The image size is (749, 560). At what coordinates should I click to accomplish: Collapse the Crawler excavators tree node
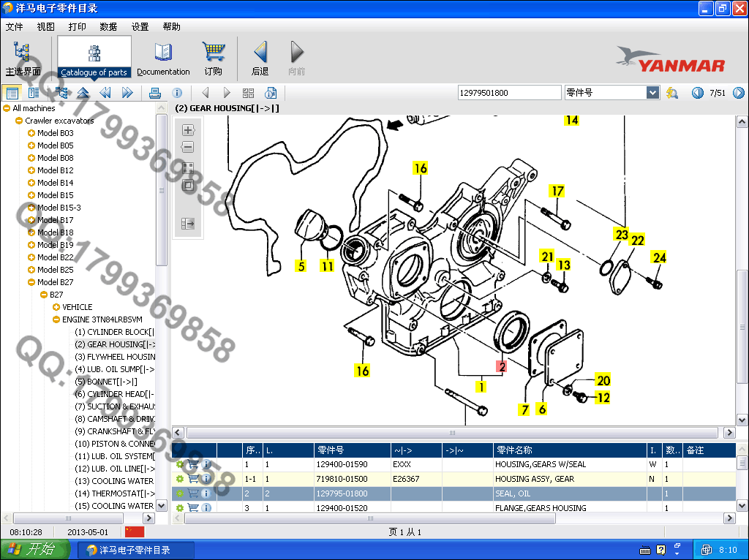[x=19, y=121]
